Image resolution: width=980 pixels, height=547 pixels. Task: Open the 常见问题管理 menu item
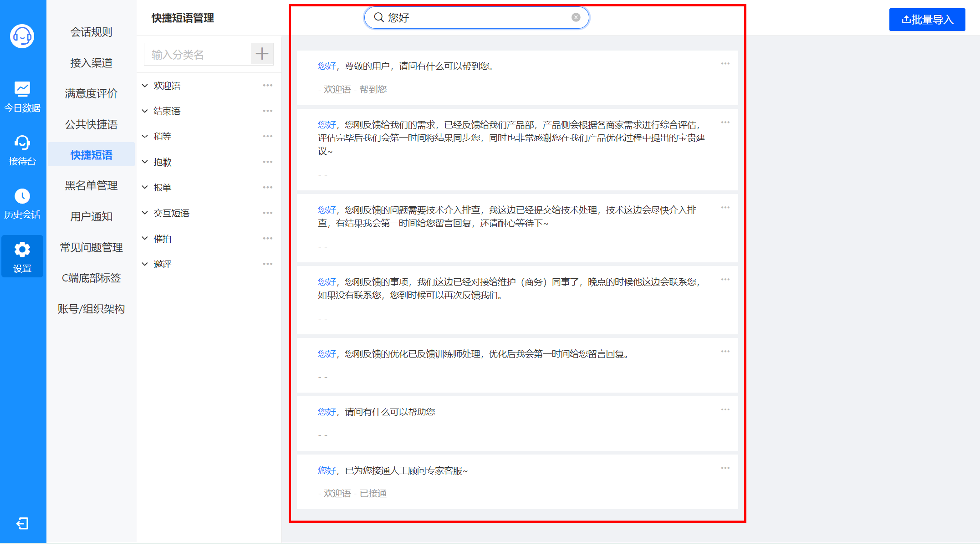coord(91,247)
